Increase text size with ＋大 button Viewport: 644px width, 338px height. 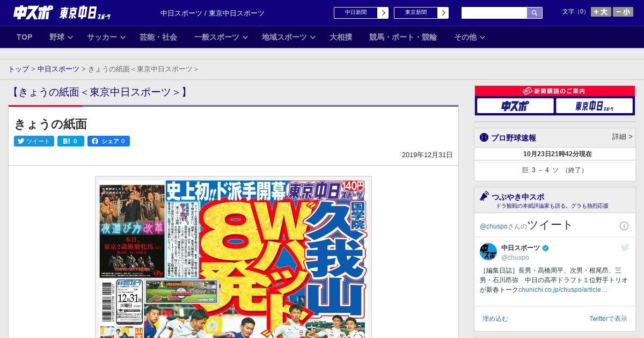601,12
